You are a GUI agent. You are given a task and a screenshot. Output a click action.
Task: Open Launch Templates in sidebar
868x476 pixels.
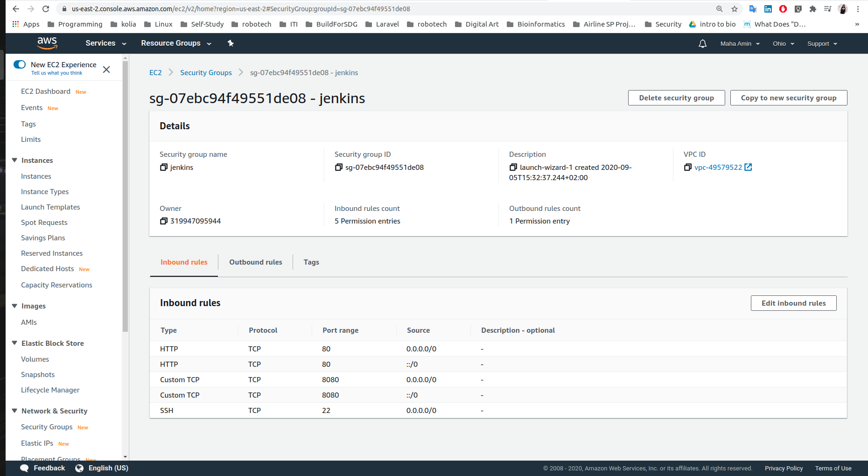[50, 207]
